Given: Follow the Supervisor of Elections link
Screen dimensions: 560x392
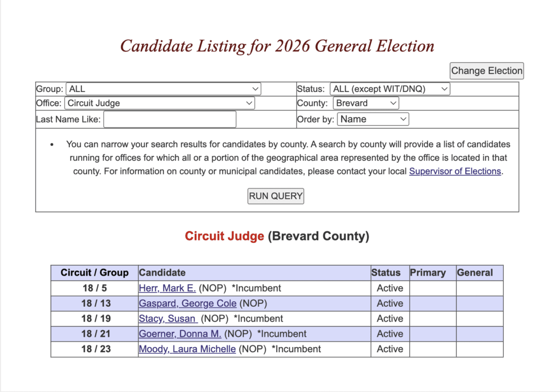Looking at the screenshot, I should (455, 171).
